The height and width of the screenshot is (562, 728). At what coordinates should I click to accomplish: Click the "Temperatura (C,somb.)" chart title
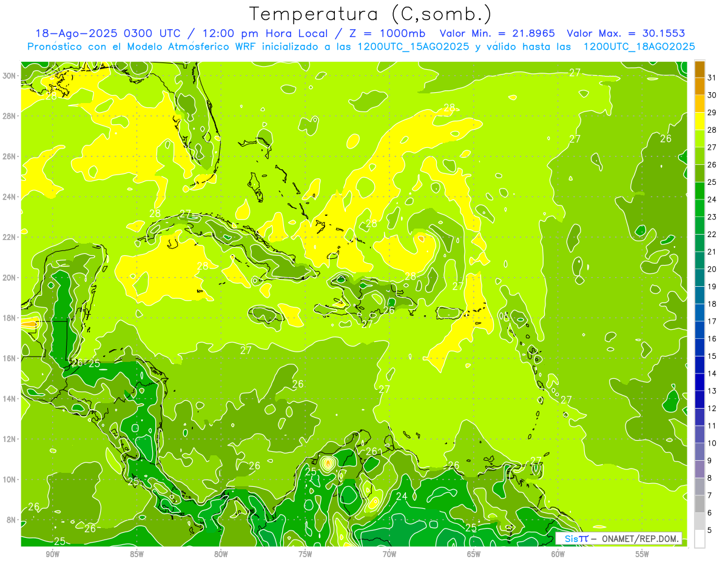(x=371, y=14)
